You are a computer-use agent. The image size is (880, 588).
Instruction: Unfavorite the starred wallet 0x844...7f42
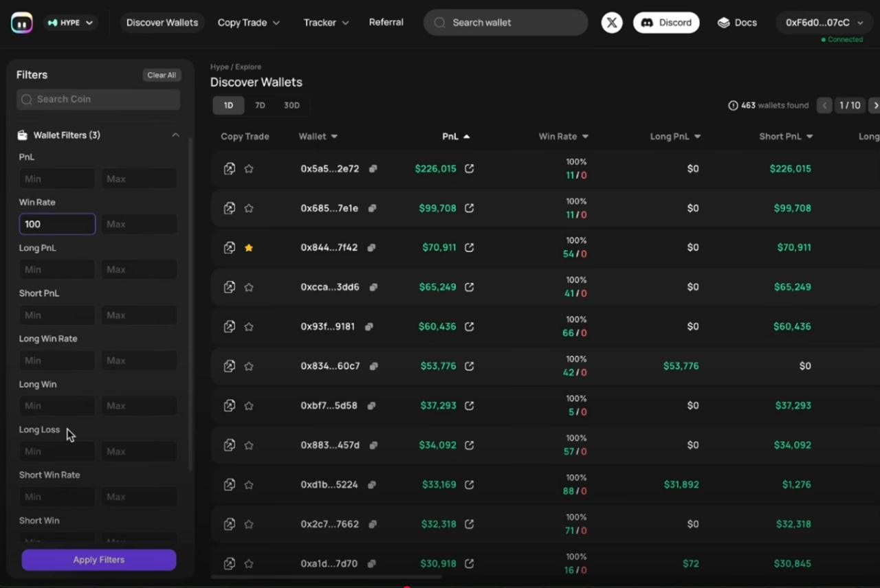pyautogui.click(x=249, y=247)
